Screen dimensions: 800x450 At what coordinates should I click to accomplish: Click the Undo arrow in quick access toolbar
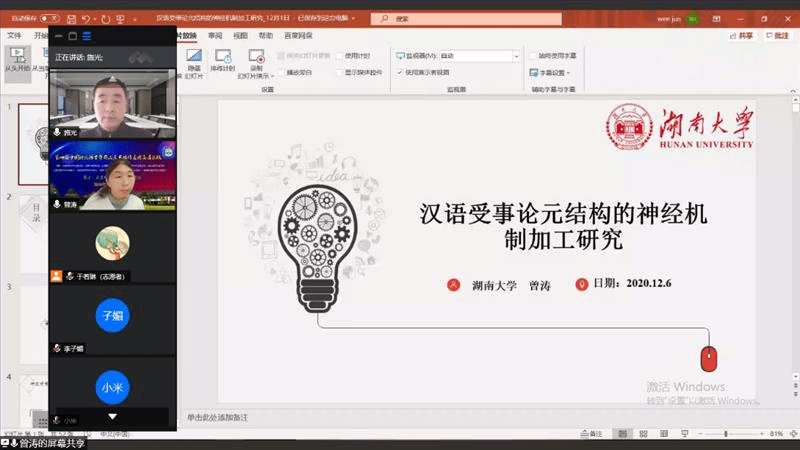(88, 18)
